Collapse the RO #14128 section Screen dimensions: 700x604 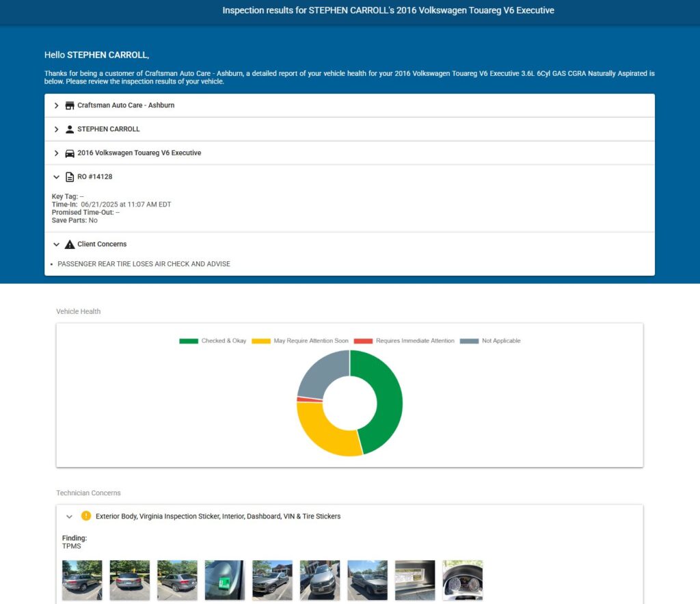coord(56,176)
